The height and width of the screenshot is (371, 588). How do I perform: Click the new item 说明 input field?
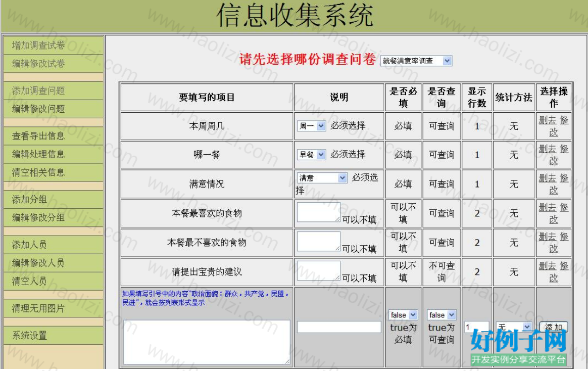[339, 327]
